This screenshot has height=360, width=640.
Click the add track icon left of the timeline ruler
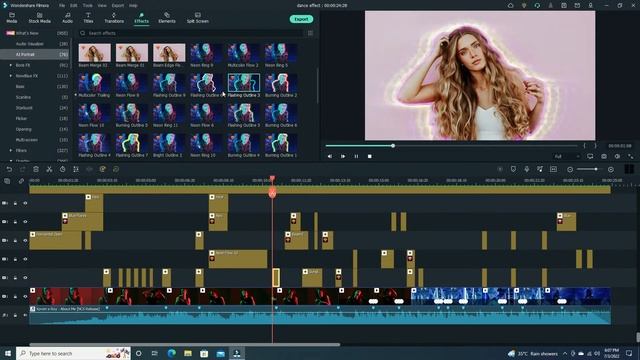coord(7,181)
